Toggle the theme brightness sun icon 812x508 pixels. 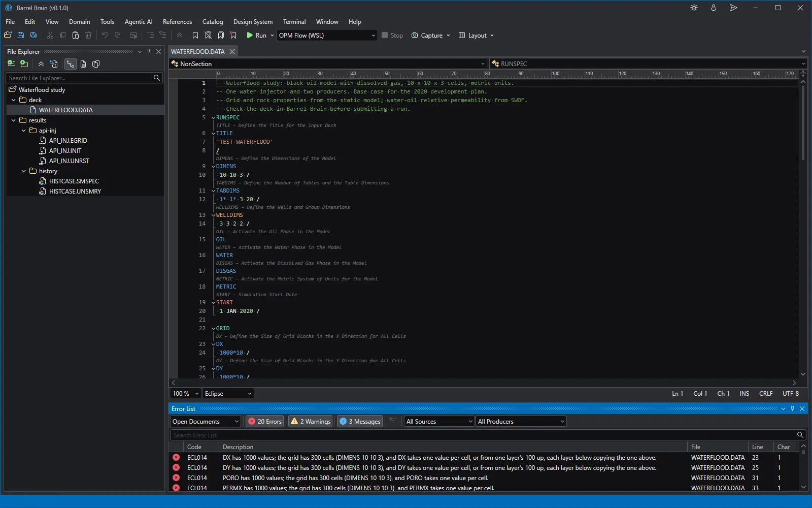[694, 8]
